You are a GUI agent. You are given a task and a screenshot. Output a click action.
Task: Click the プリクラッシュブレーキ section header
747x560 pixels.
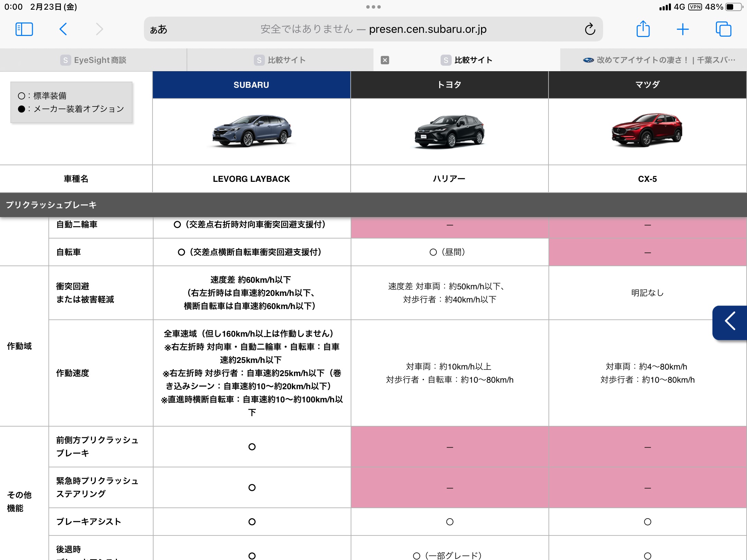pyautogui.click(x=373, y=205)
